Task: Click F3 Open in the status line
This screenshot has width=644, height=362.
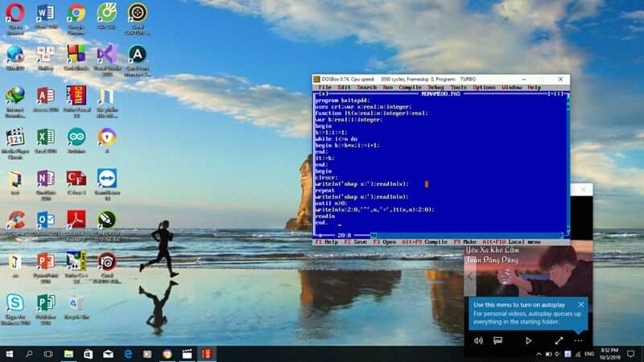Action: click(x=384, y=242)
